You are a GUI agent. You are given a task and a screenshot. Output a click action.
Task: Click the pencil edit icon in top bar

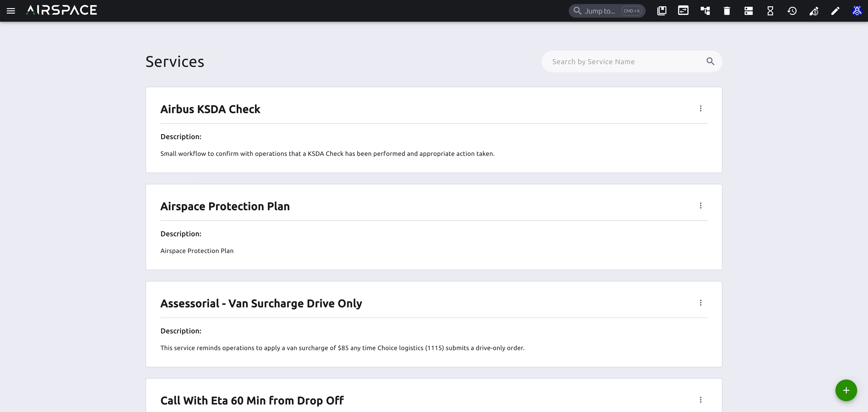[x=835, y=11]
